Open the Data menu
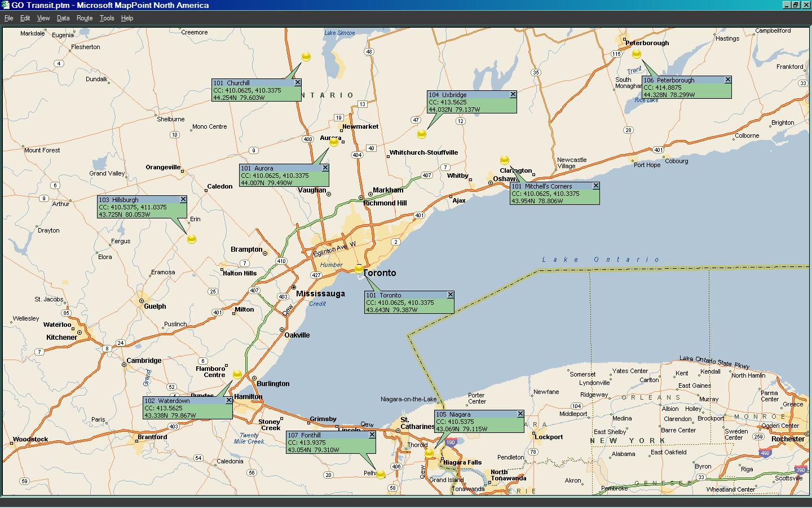This screenshot has width=812, height=508. [x=63, y=17]
